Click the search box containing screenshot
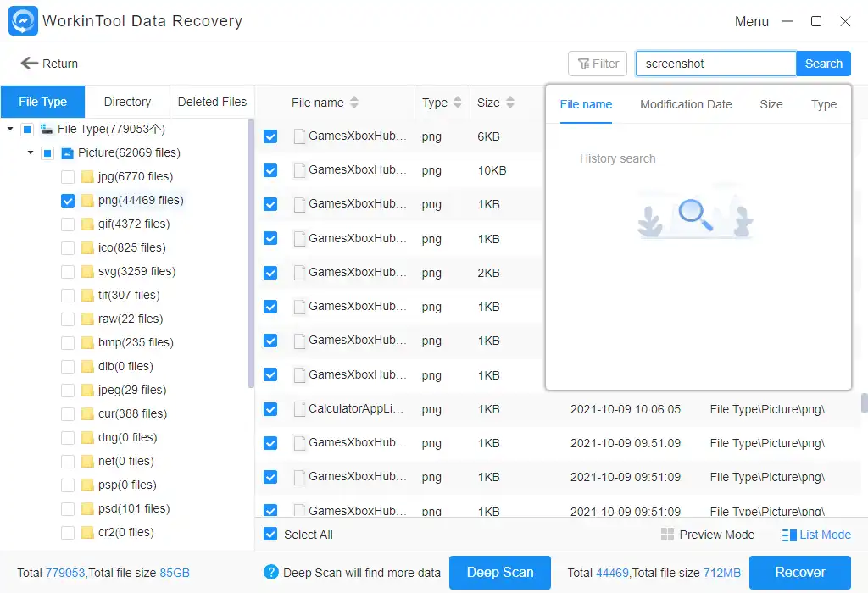 [715, 64]
